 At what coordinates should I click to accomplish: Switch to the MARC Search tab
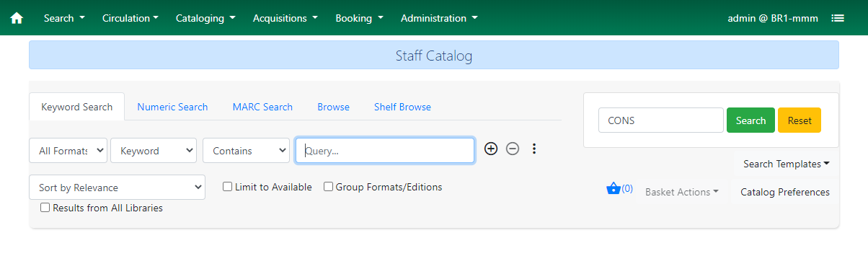262,107
